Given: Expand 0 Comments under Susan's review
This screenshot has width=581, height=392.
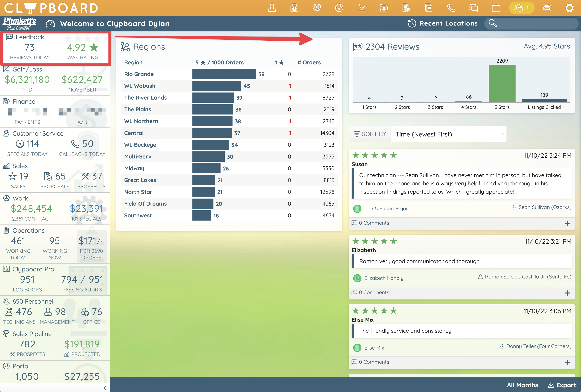Looking at the screenshot, I should tap(370, 223).
